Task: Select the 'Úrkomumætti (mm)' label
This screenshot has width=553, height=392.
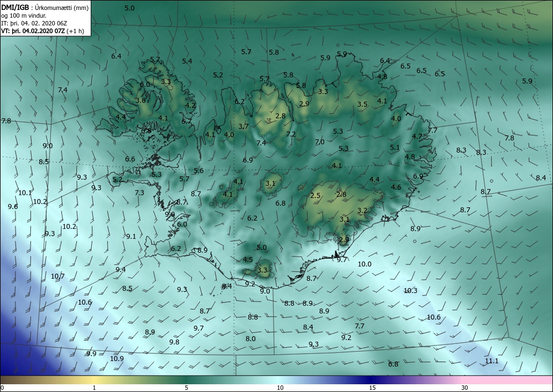Action: (62, 8)
